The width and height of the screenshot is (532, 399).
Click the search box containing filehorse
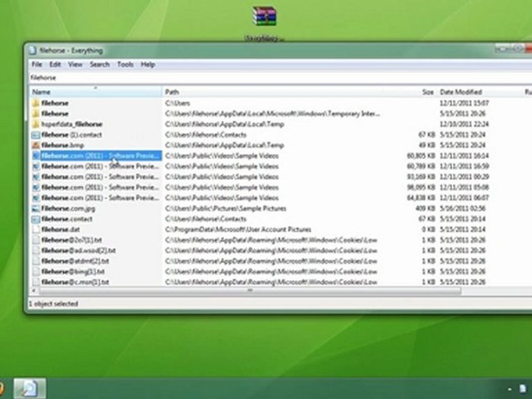point(280,78)
